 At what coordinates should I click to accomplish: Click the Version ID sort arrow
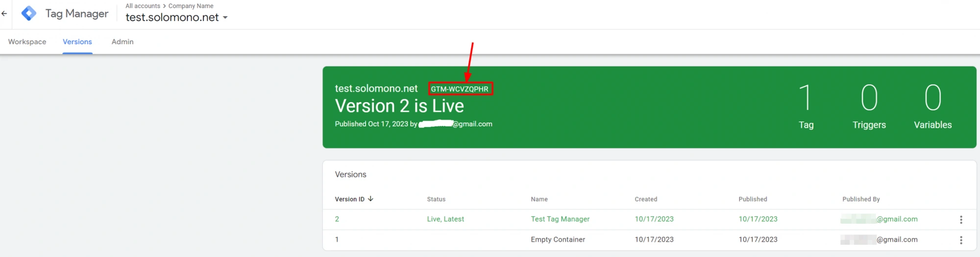click(370, 199)
